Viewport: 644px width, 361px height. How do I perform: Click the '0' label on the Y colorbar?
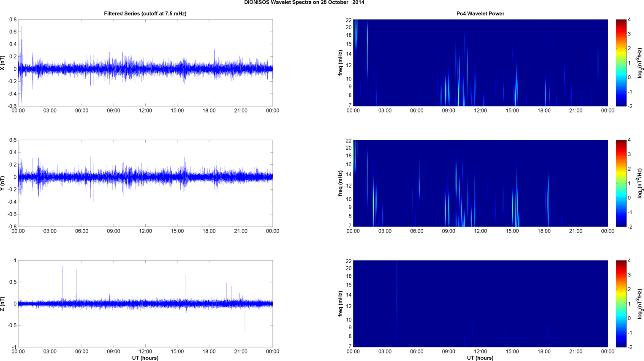pyautogui.click(x=629, y=198)
